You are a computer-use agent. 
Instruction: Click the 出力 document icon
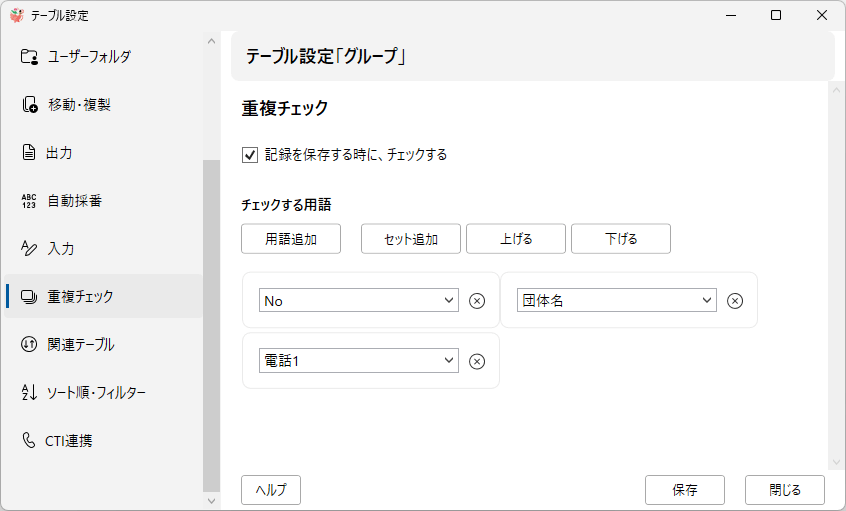point(29,152)
